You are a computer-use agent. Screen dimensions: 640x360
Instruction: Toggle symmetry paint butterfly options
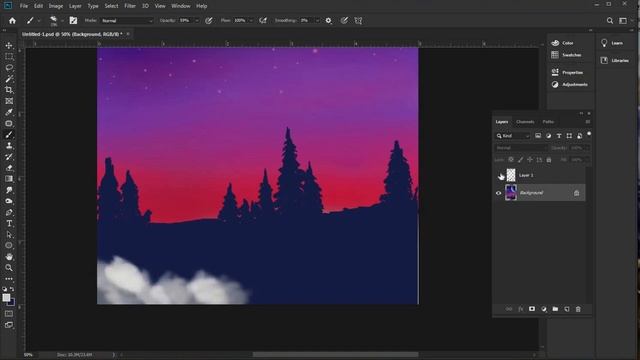pos(358,20)
